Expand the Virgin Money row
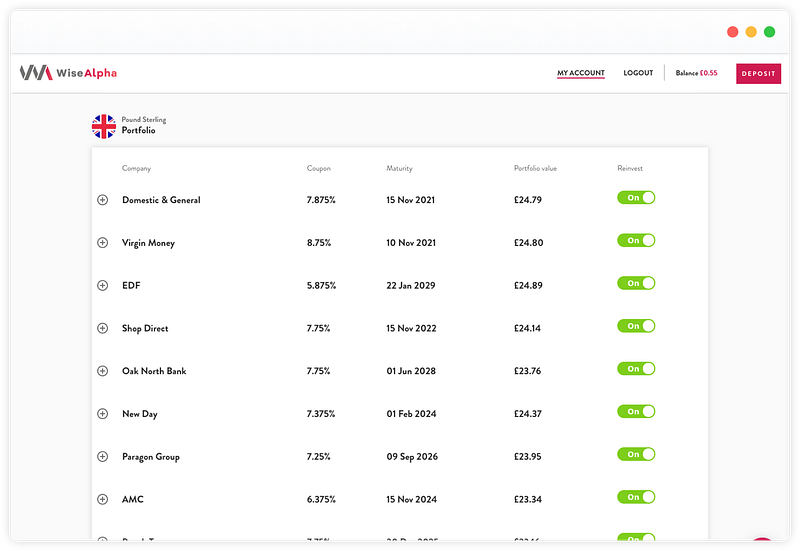The image size is (800, 551). click(x=103, y=243)
